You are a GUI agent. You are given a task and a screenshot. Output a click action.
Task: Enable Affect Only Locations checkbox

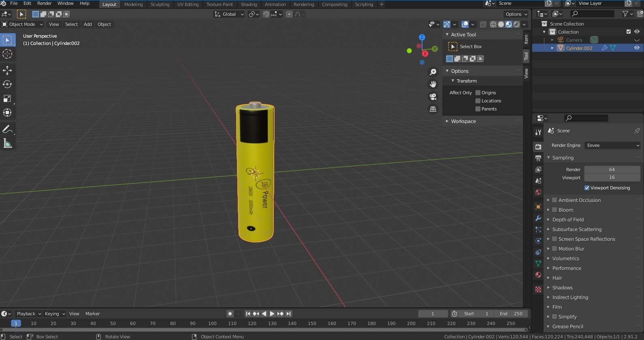point(478,101)
